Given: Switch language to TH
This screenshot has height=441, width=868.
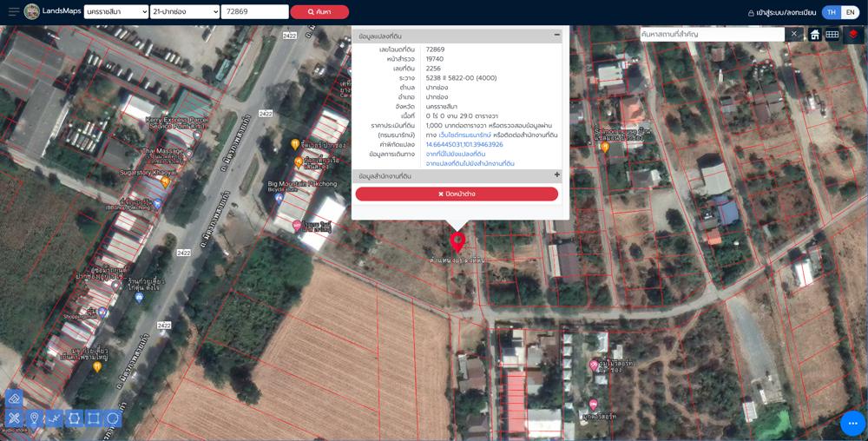Looking at the screenshot, I should pyautogui.click(x=831, y=12).
